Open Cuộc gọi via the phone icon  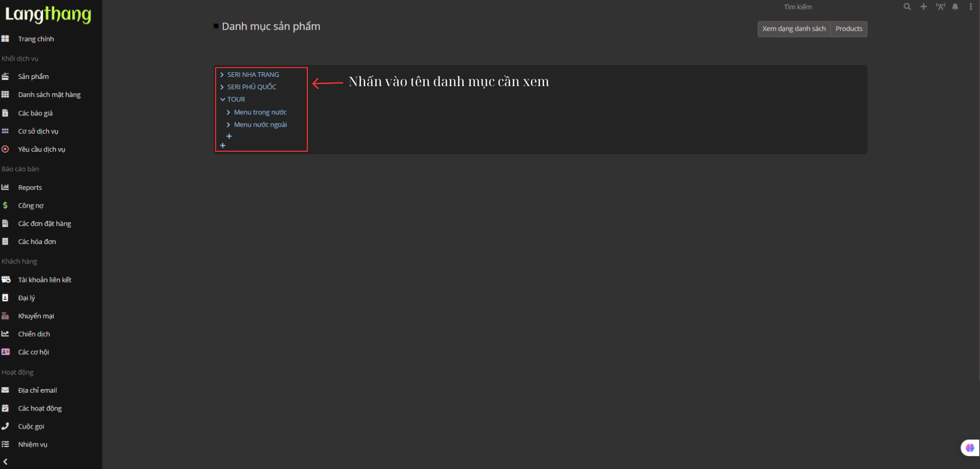pos(5,426)
